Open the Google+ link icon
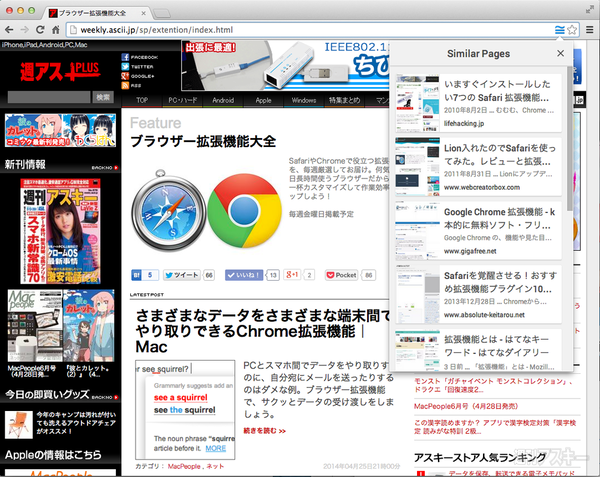600x477 pixels. (125, 76)
